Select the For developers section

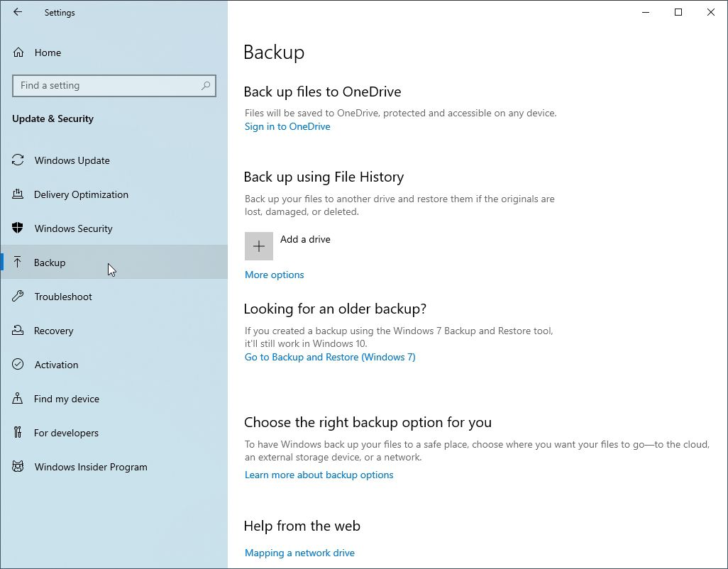point(114,433)
